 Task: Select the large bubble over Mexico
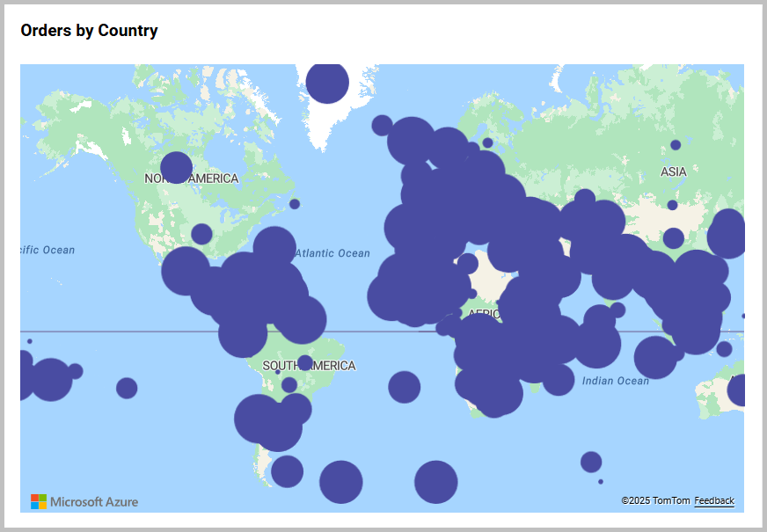point(186,271)
